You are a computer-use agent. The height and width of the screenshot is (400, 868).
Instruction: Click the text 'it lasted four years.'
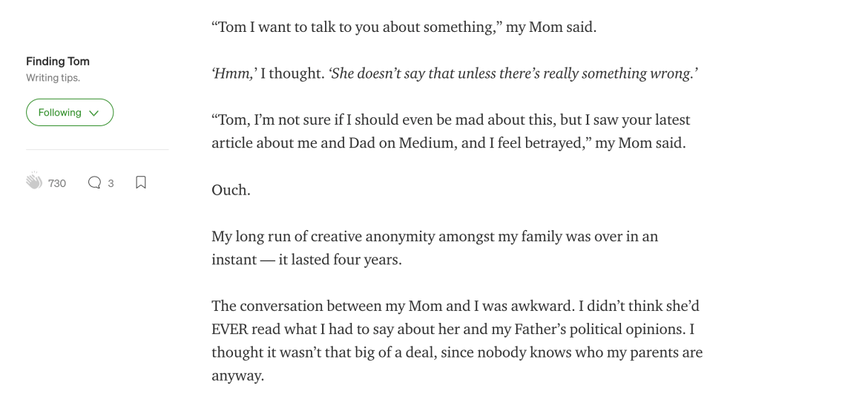tap(340, 260)
